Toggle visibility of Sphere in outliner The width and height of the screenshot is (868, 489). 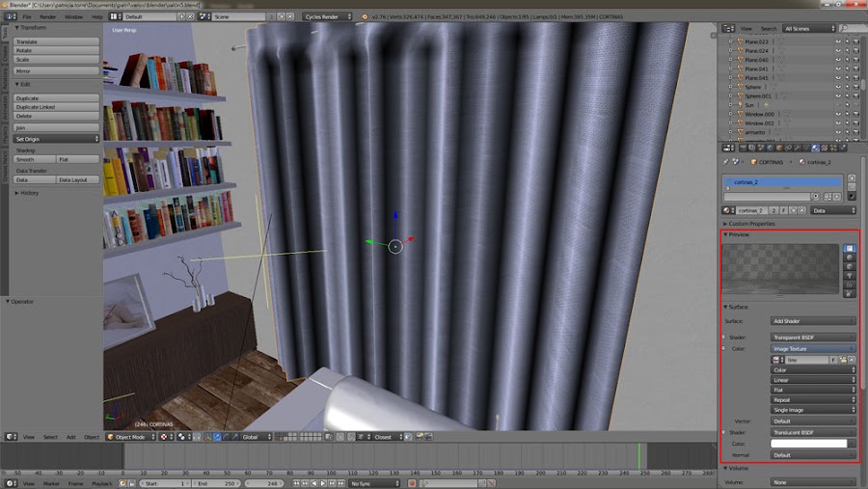pyautogui.click(x=838, y=87)
